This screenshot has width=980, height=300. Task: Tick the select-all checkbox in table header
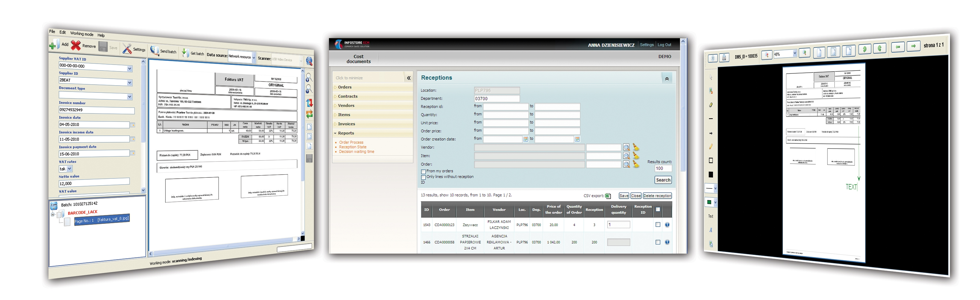pyautogui.click(x=658, y=209)
